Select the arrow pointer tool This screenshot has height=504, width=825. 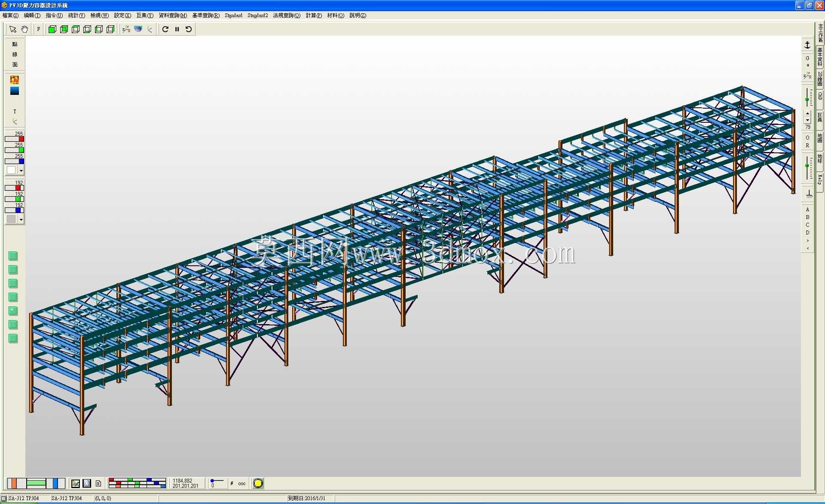[13, 29]
